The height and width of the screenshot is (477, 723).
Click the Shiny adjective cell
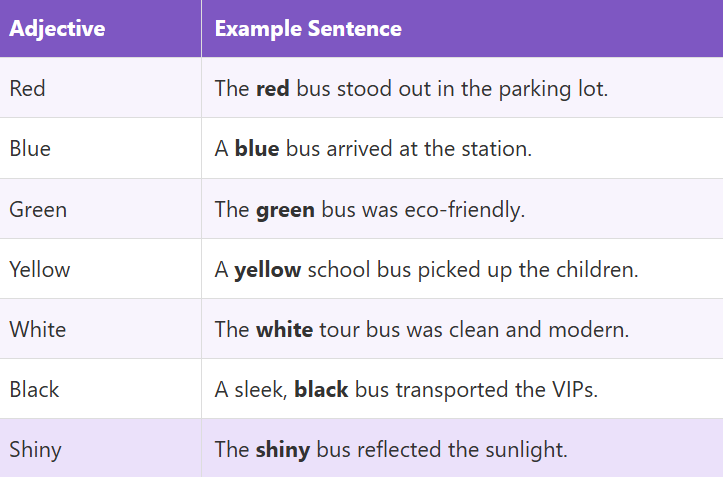coord(35,449)
